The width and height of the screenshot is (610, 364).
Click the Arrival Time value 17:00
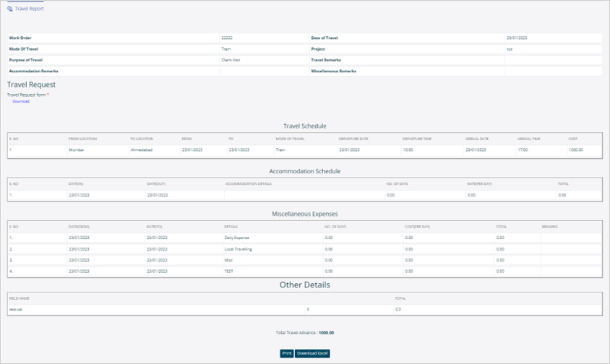523,150
